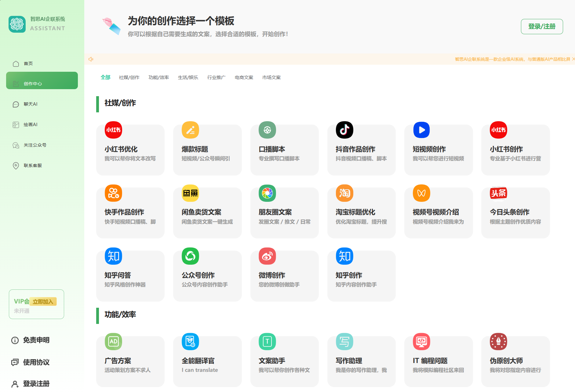
Task: Open the 使用协议 agreement link
Action: pos(36,362)
